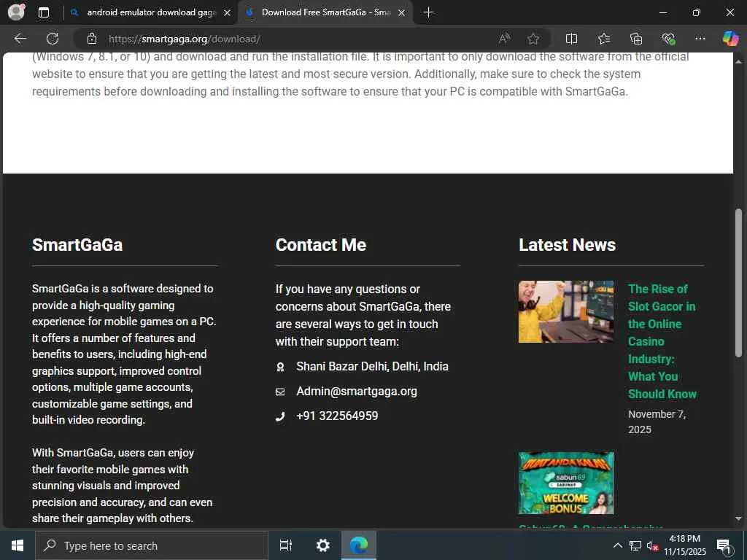747x560 pixels.
Task: Open the Collections icon
Action: coord(636,39)
